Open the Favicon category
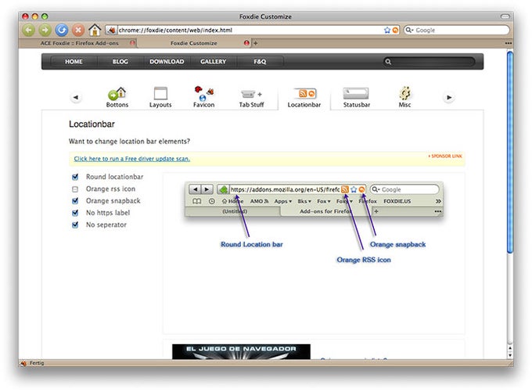The image size is (532, 392). pyautogui.click(x=203, y=97)
